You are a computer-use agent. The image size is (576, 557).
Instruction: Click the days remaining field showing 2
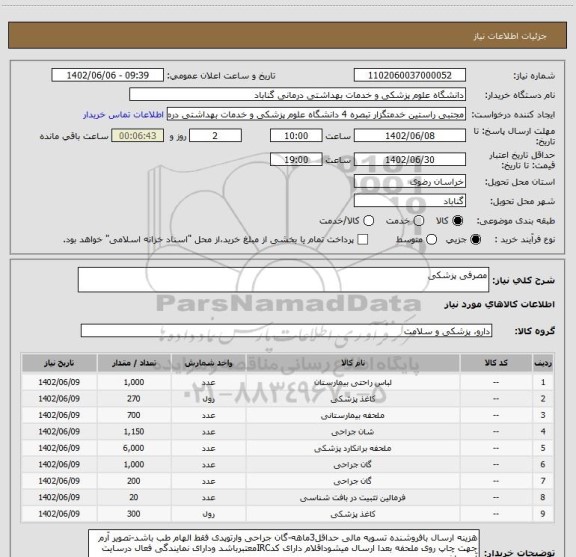[215, 136]
